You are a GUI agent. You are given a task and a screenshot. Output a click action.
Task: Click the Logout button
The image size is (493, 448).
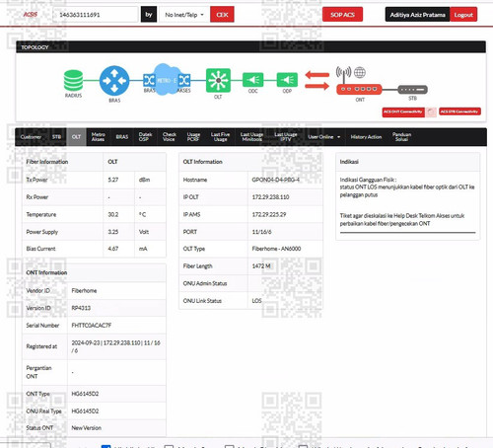click(463, 15)
